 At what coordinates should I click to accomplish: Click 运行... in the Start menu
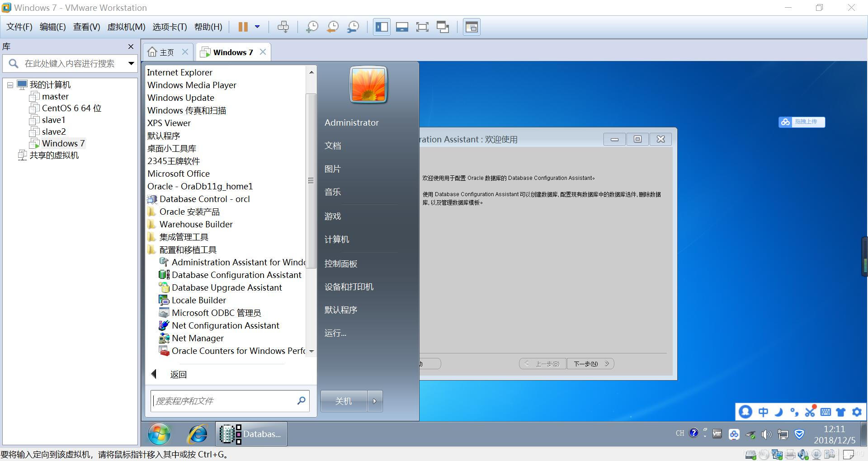click(335, 334)
